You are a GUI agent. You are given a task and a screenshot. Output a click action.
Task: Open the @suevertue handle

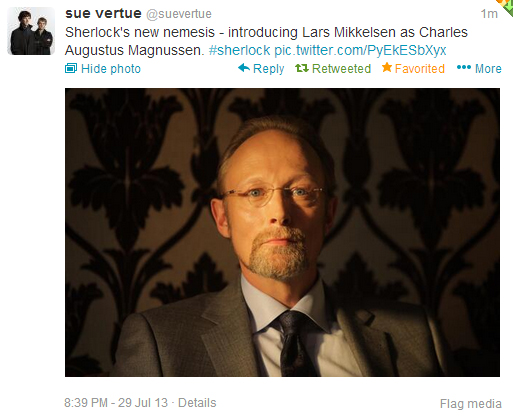pyautogui.click(x=179, y=14)
